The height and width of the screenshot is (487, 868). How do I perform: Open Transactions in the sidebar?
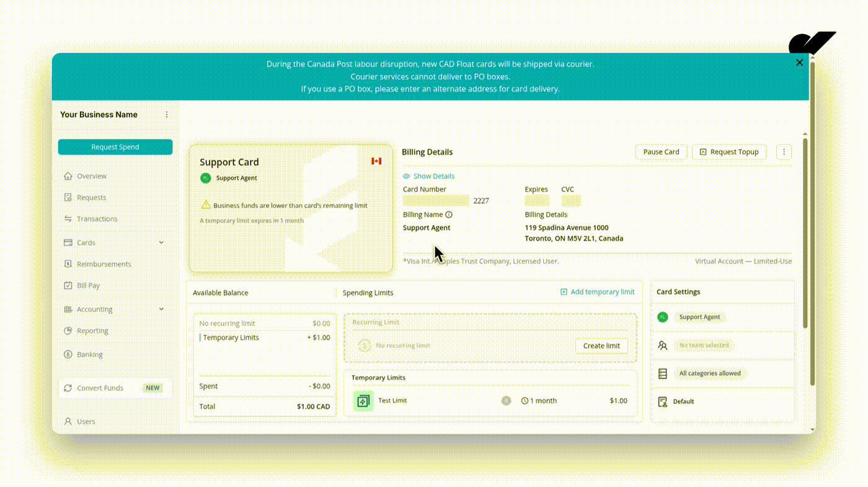click(97, 219)
